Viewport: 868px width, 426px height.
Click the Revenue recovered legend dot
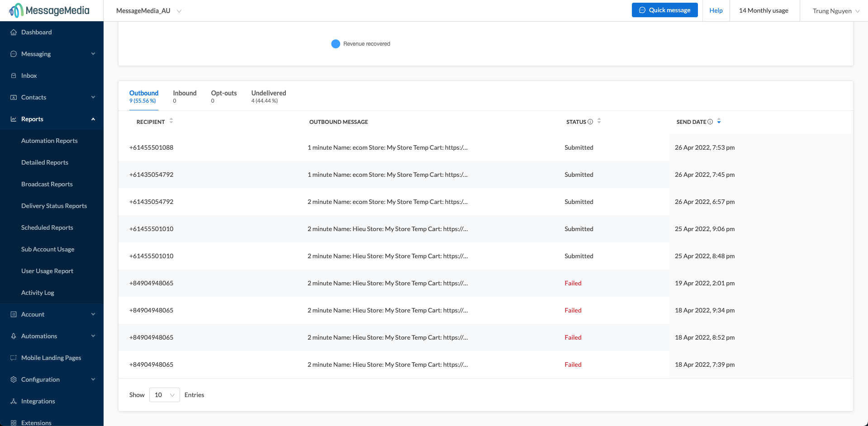click(x=336, y=44)
